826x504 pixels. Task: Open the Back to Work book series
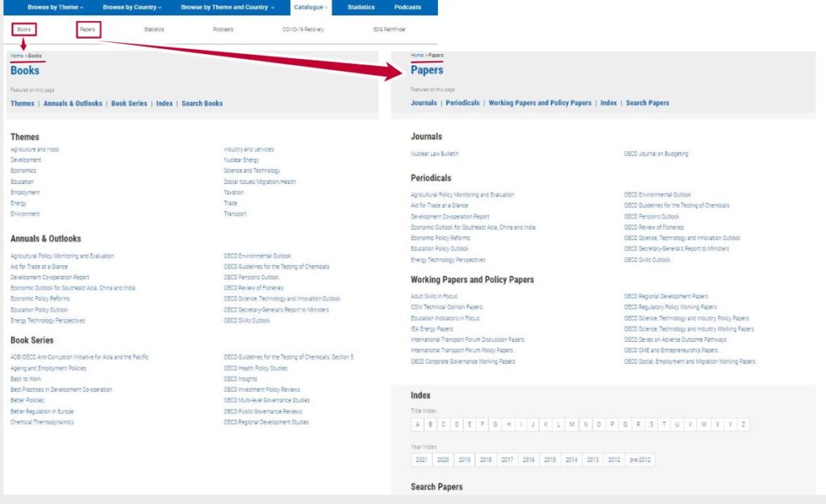click(x=26, y=378)
